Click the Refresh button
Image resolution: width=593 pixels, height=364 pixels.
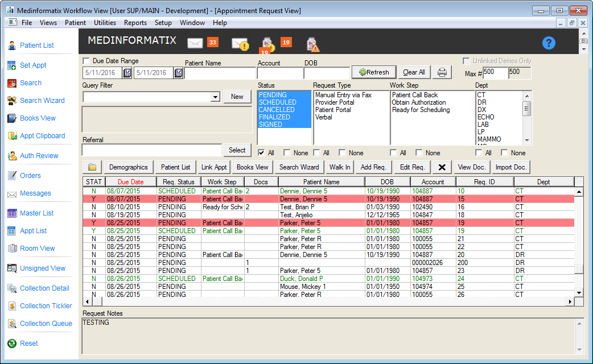374,72
